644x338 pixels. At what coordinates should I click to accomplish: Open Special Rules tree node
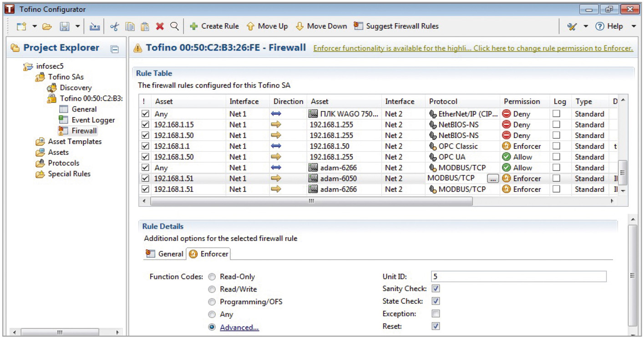click(69, 174)
